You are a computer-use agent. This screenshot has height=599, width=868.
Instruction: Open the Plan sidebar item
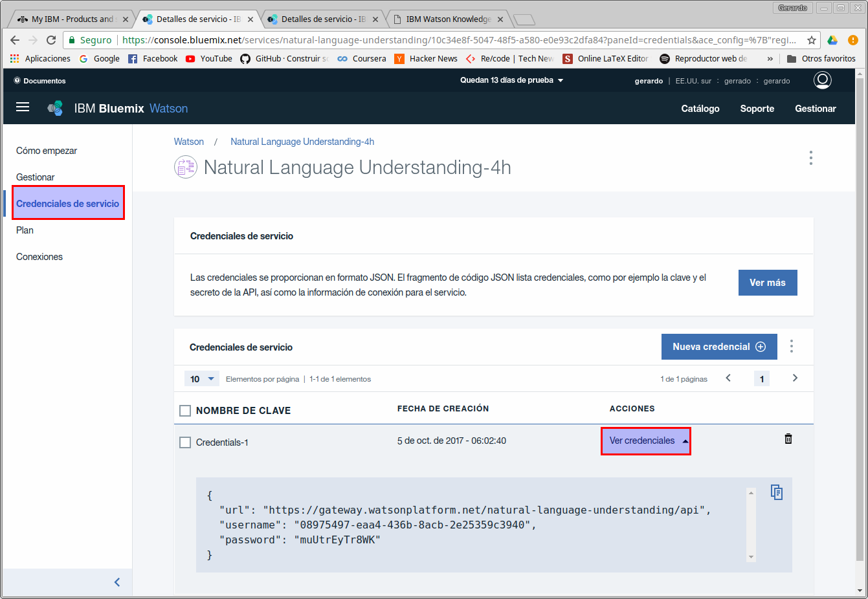tap(25, 230)
